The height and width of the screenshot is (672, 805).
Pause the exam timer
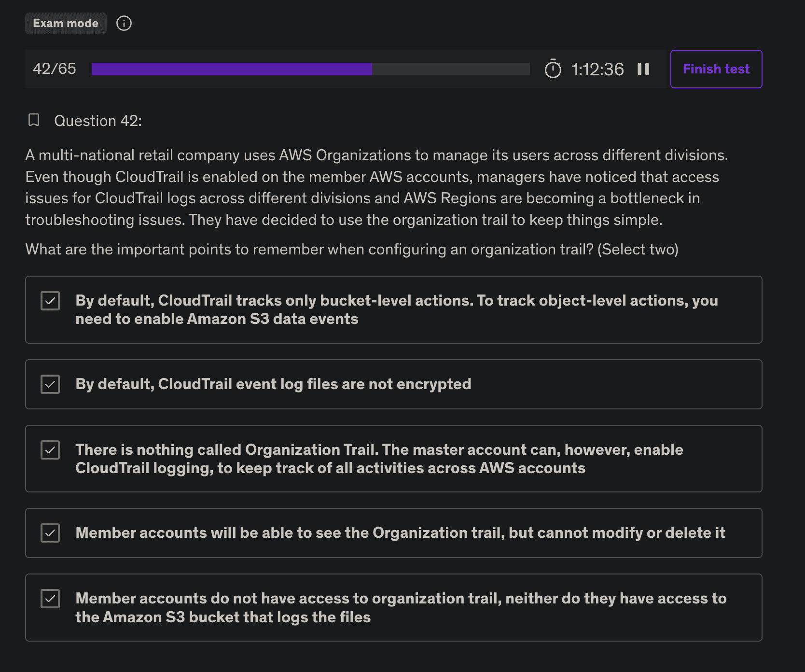click(x=643, y=69)
